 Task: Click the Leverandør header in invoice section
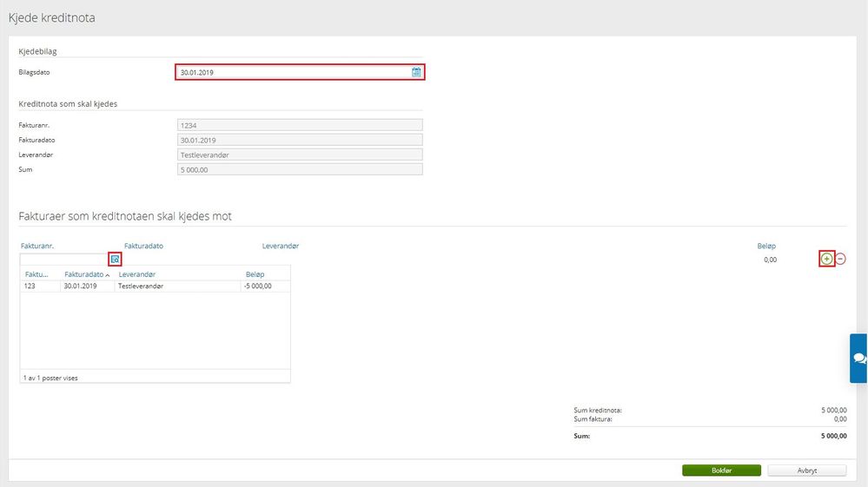(280, 246)
